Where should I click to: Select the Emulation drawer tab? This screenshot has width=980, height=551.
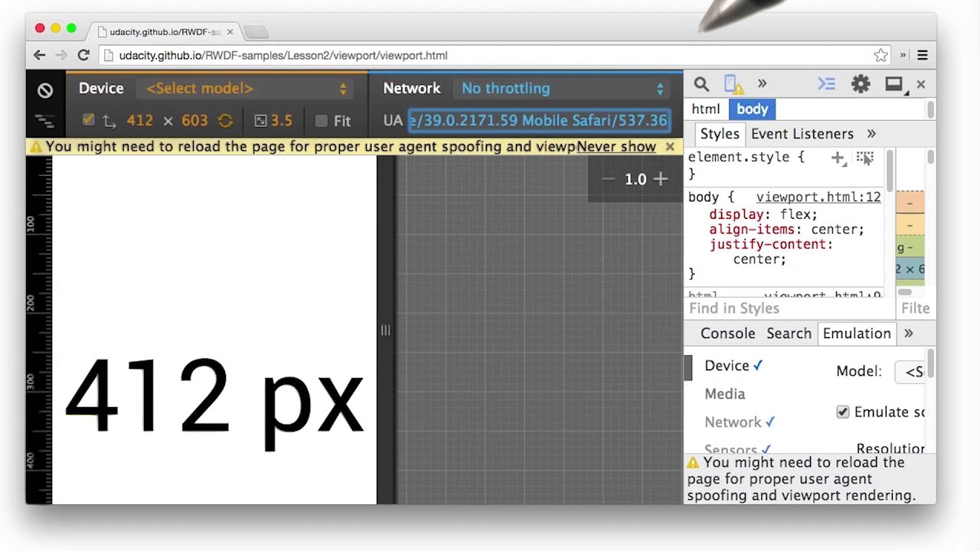coord(857,334)
